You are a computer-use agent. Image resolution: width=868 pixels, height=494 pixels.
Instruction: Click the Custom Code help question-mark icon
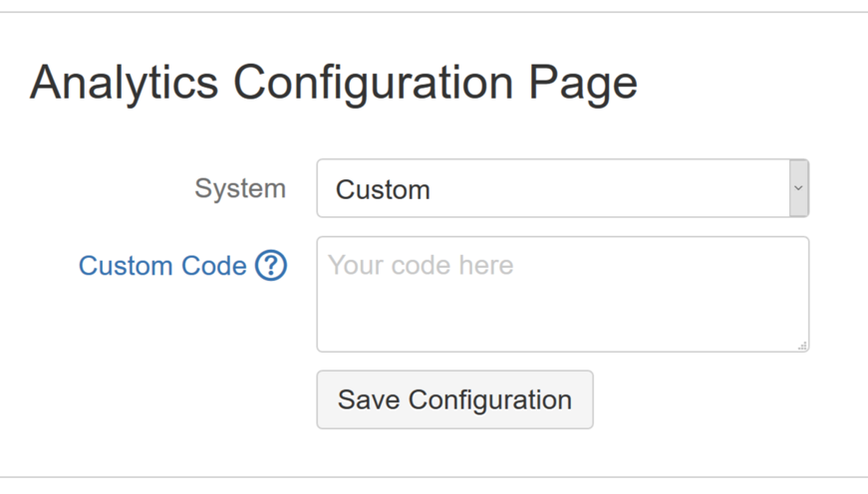(x=271, y=266)
